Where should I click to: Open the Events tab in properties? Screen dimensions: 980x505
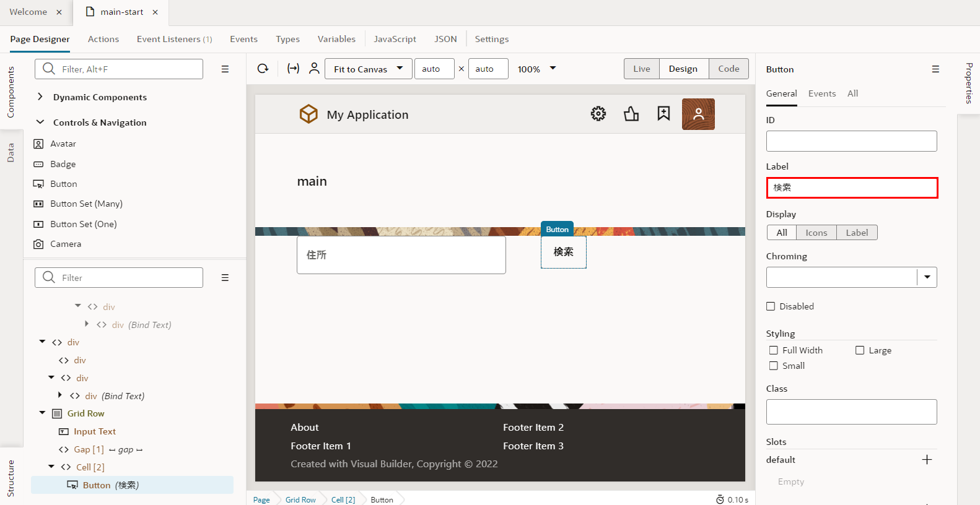coord(821,93)
